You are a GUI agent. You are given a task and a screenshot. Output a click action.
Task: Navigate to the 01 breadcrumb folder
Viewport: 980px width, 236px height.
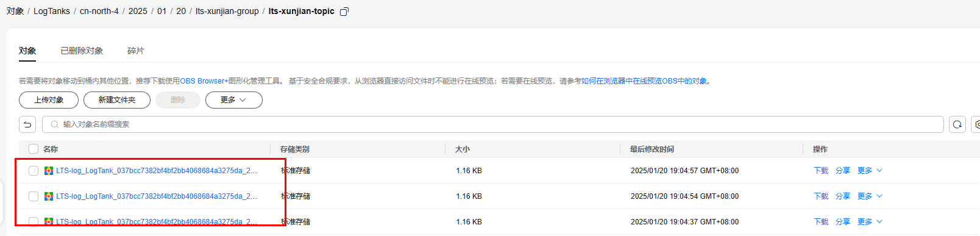162,11
